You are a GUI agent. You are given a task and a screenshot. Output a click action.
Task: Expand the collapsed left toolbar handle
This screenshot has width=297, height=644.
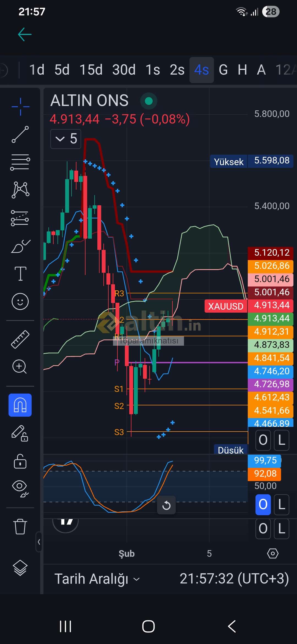[x=39, y=542]
